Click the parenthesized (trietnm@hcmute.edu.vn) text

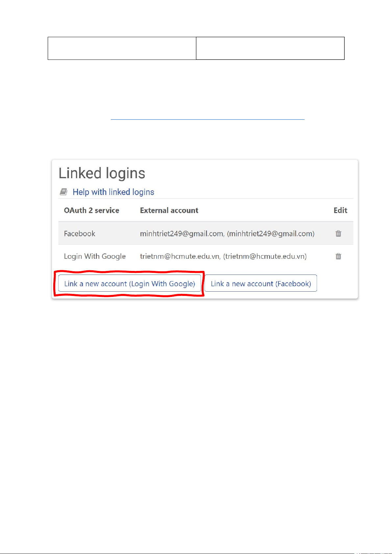coord(265,256)
